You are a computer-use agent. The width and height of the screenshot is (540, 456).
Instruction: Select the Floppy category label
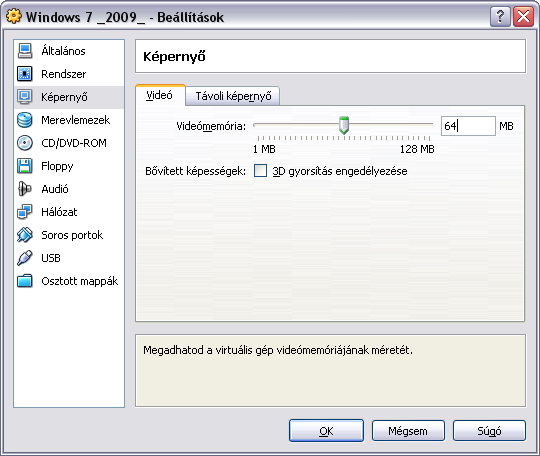tap(57, 167)
